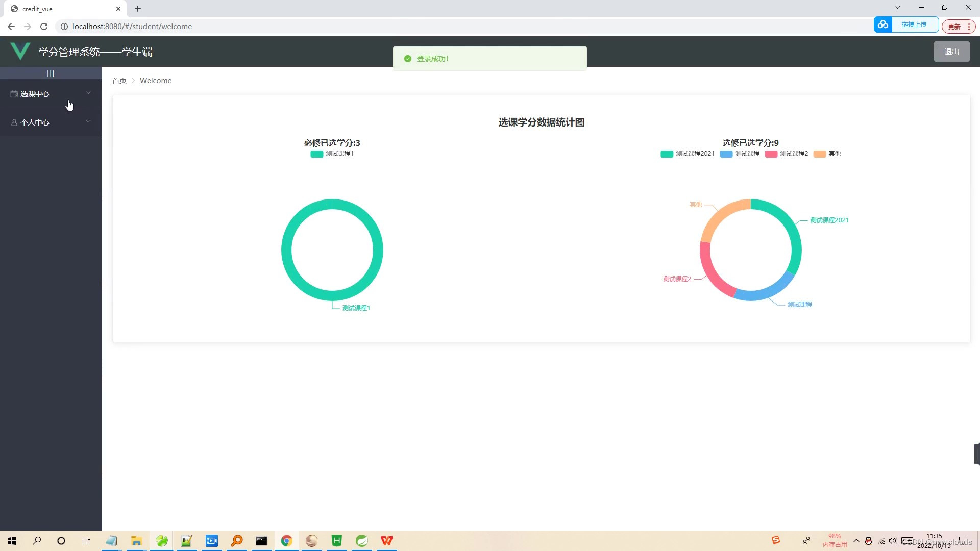Viewport: 980px width, 551px height.
Task: Open WPS Office from the taskbar
Action: point(386,540)
